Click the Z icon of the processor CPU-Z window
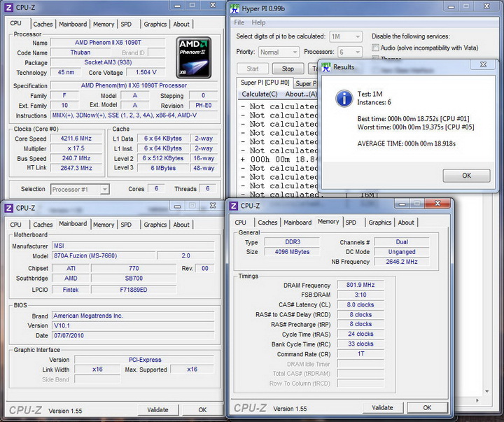Viewport: 504px width, 422px height. pyautogui.click(x=9, y=8)
